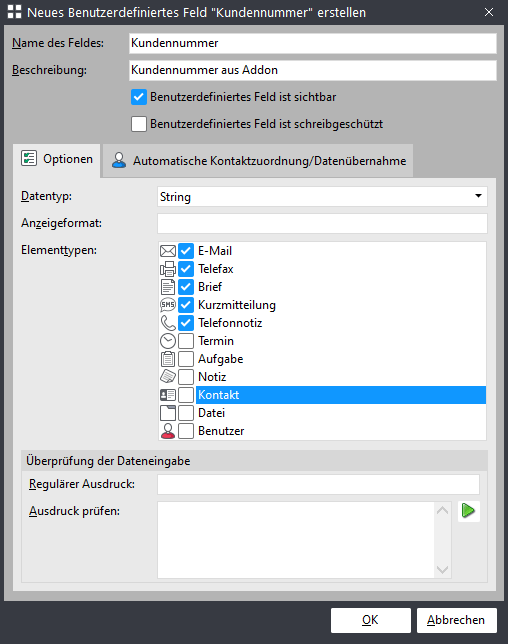The height and width of the screenshot is (644, 508).
Task: Click the Kontakt card icon
Action: [x=168, y=395]
